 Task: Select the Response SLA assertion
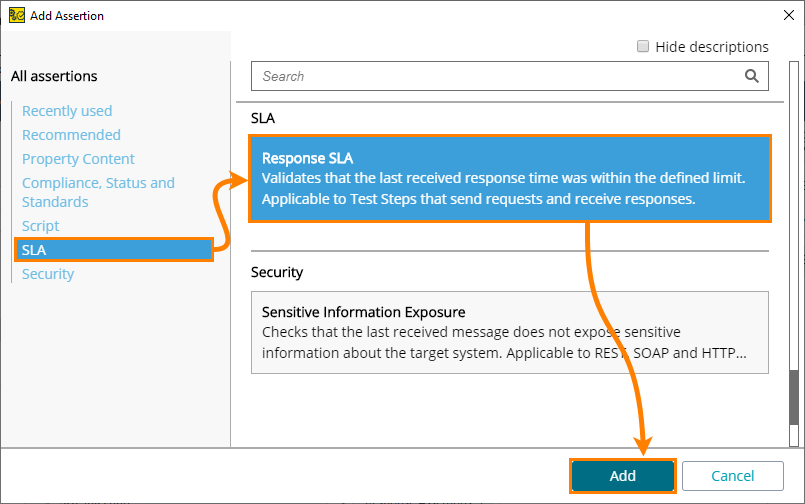point(510,179)
